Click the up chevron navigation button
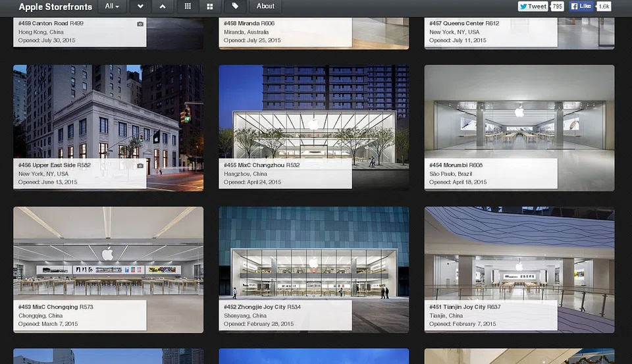 tap(163, 7)
